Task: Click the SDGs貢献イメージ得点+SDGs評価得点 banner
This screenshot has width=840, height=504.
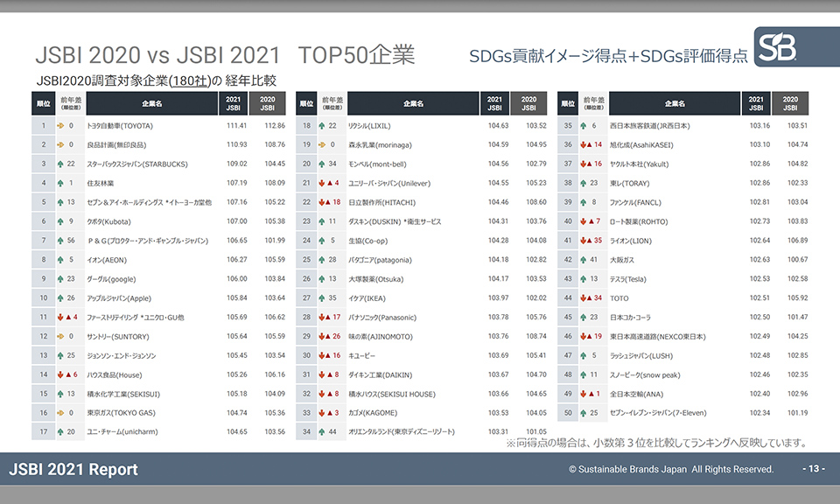Action: click(x=607, y=56)
